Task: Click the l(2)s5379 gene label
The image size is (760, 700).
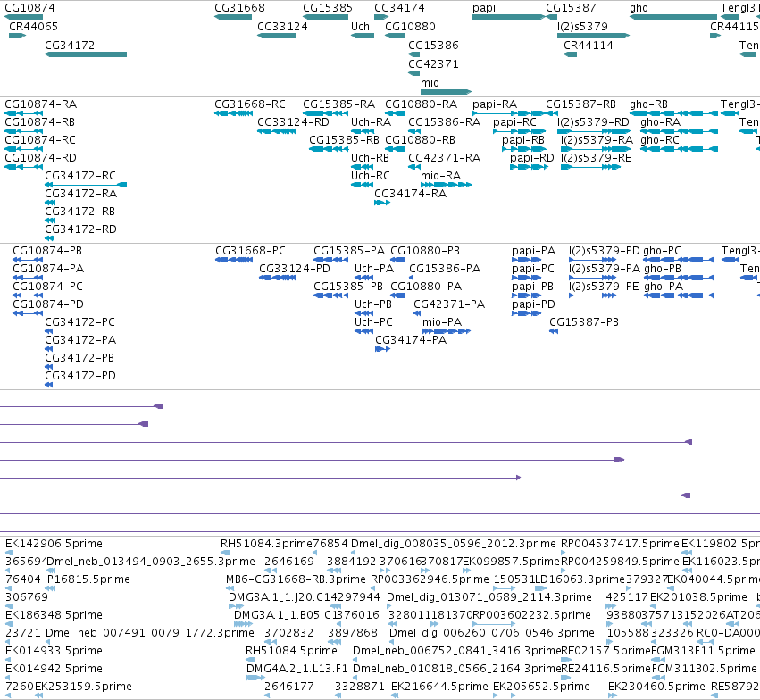Action: (582, 26)
